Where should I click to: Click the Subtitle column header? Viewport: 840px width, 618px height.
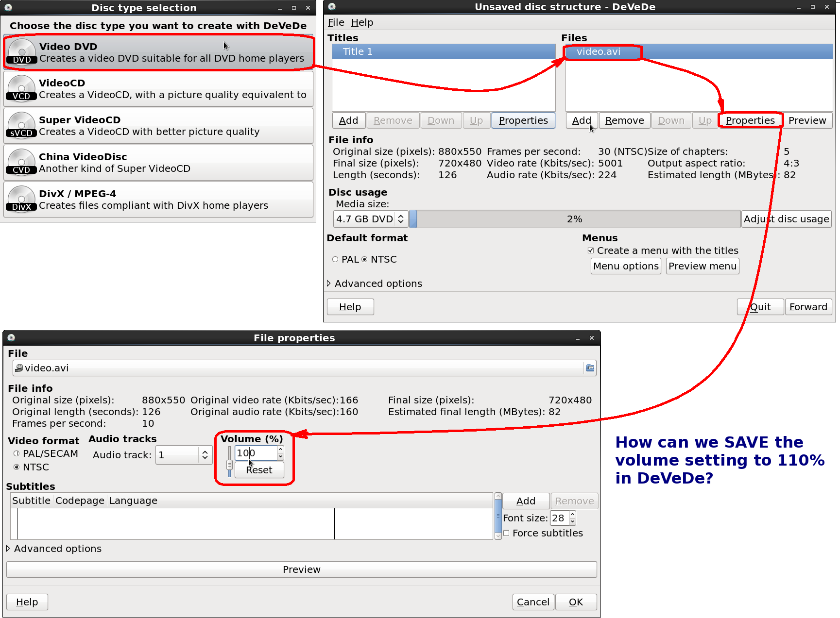coord(32,501)
